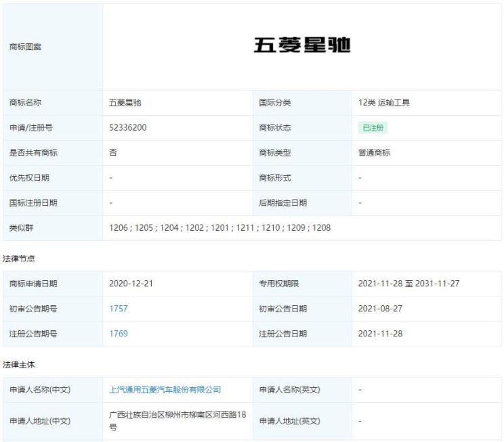The width and height of the screenshot is (504, 442).
Task: Select the 普通商标 trademark type value
Action: (374, 153)
